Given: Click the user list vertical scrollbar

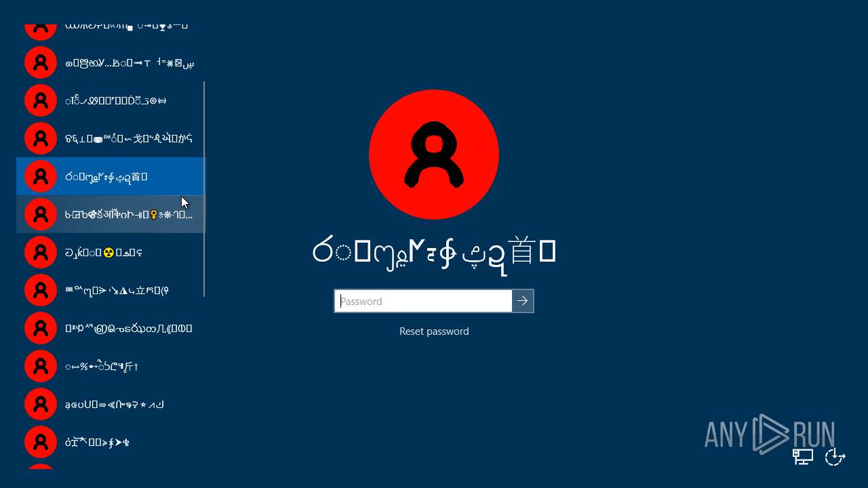Looking at the screenshot, I should [204, 189].
